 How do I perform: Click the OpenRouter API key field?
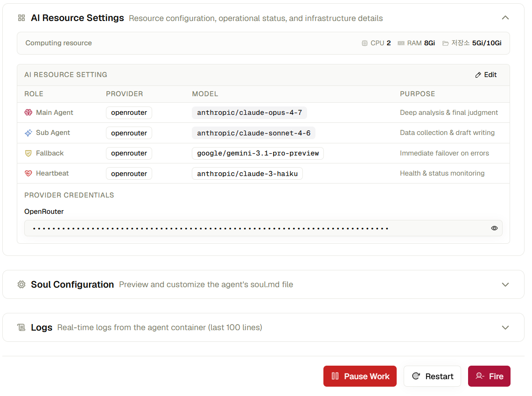point(263,228)
